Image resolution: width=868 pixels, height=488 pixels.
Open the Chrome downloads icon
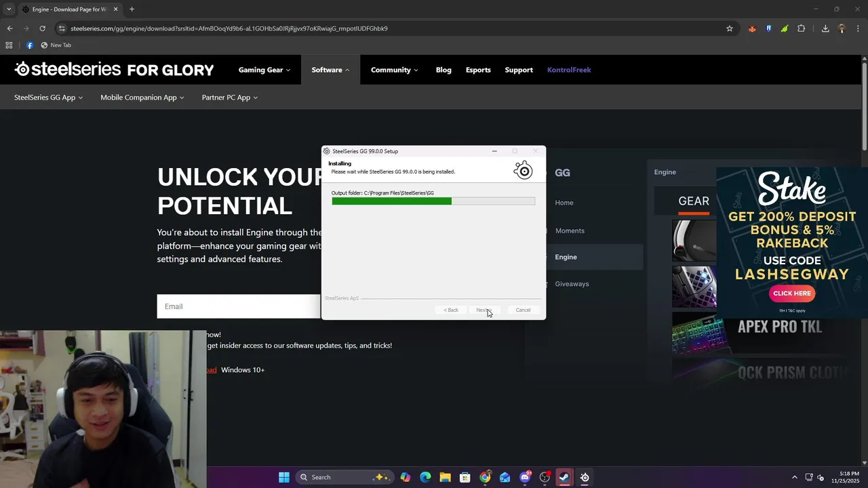[x=825, y=28]
